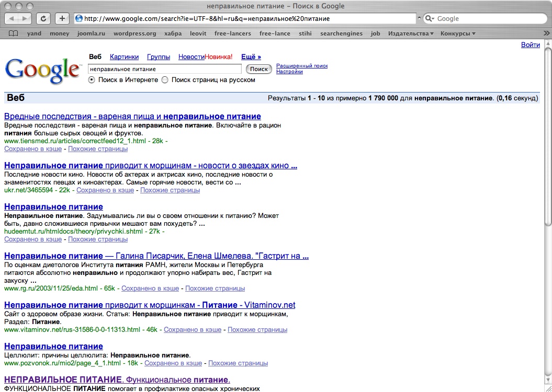Click the globe site icon in the address bar
The height and width of the screenshot is (392, 552).
coord(79,19)
